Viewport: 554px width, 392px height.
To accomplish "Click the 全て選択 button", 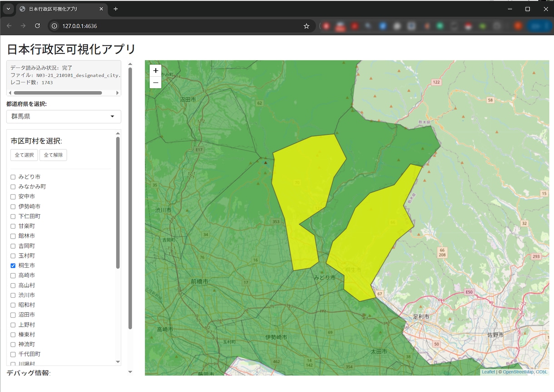I will pos(24,155).
